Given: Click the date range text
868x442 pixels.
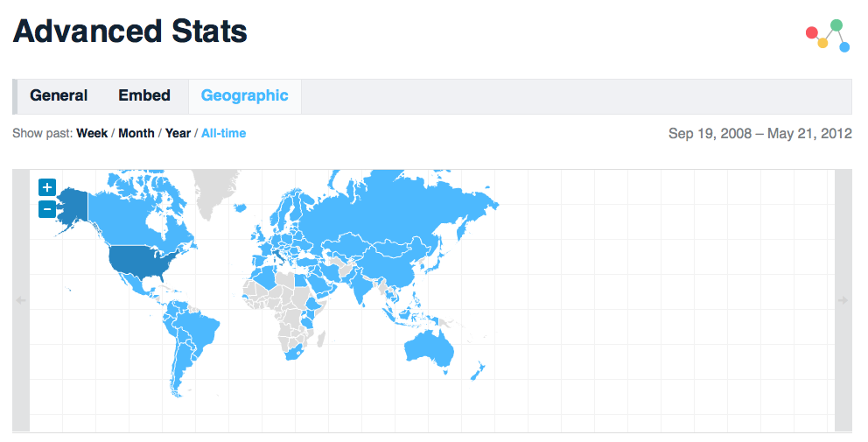Looking at the screenshot, I should 759,134.
